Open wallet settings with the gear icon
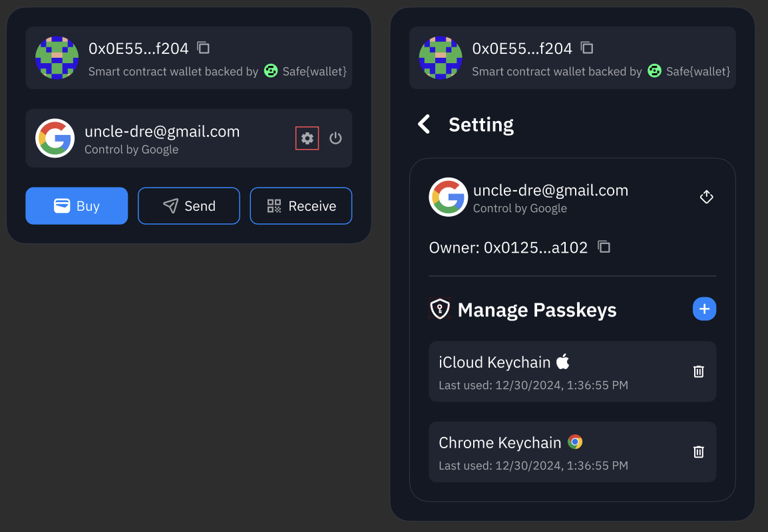 307,138
